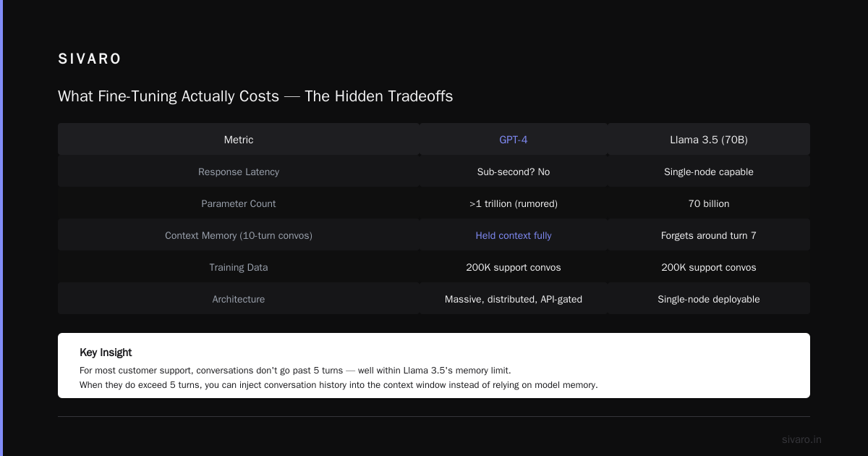Click the SIVARO logo text
Screen dimensions: 868x456
click(x=90, y=59)
